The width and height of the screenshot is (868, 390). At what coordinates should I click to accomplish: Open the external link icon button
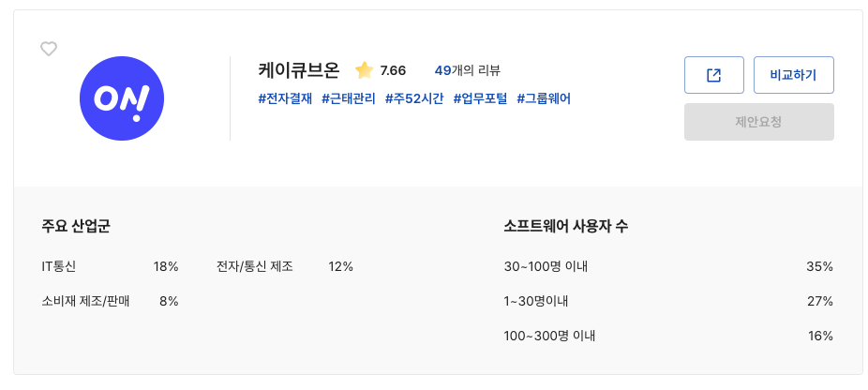pyautogui.click(x=713, y=75)
